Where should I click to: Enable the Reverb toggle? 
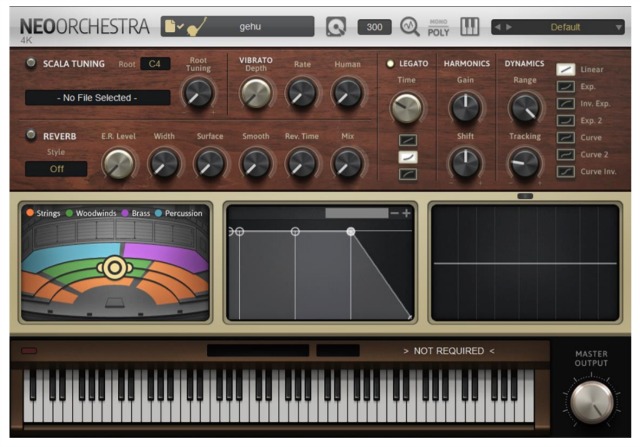pyautogui.click(x=31, y=135)
